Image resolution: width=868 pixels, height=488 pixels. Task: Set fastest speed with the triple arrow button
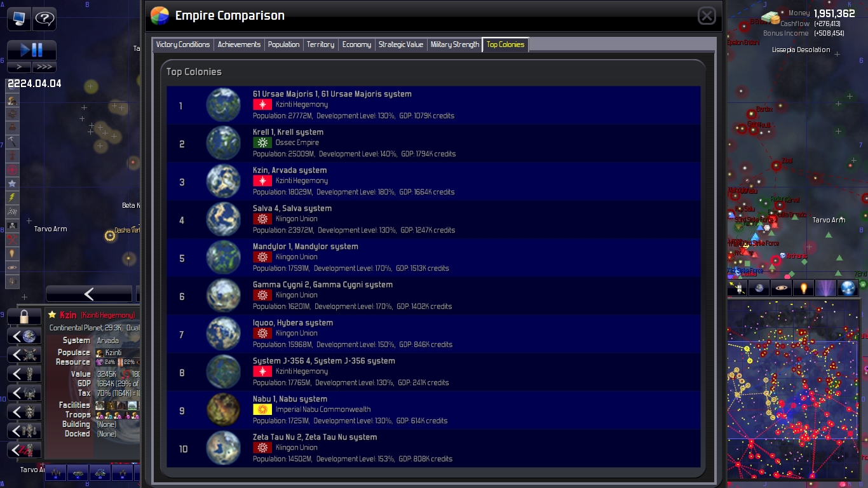pos(44,67)
